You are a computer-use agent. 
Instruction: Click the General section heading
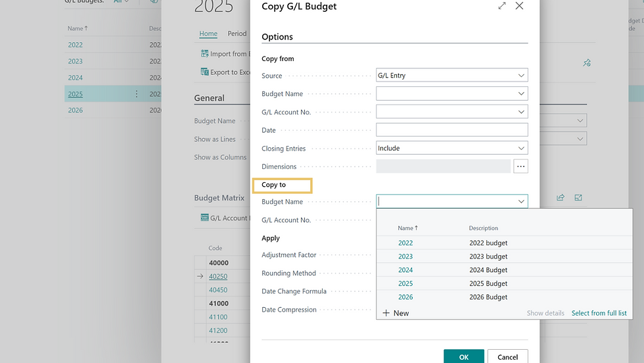[x=210, y=98]
